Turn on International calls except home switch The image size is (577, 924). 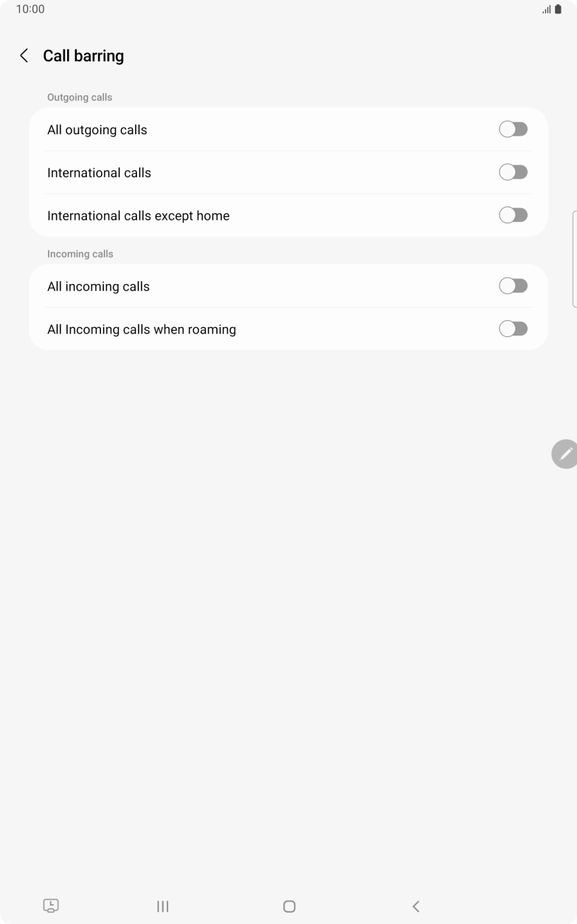click(513, 215)
